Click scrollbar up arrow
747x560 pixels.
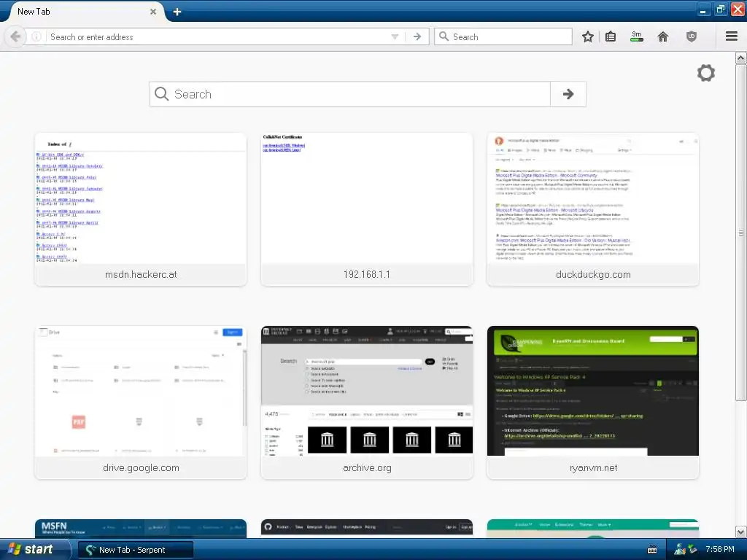click(x=741, y=58)
